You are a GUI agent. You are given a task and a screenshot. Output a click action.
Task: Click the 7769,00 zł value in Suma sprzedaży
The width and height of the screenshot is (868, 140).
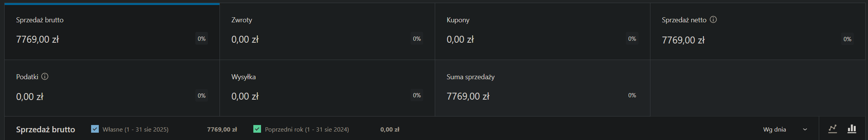coord(468,96)
